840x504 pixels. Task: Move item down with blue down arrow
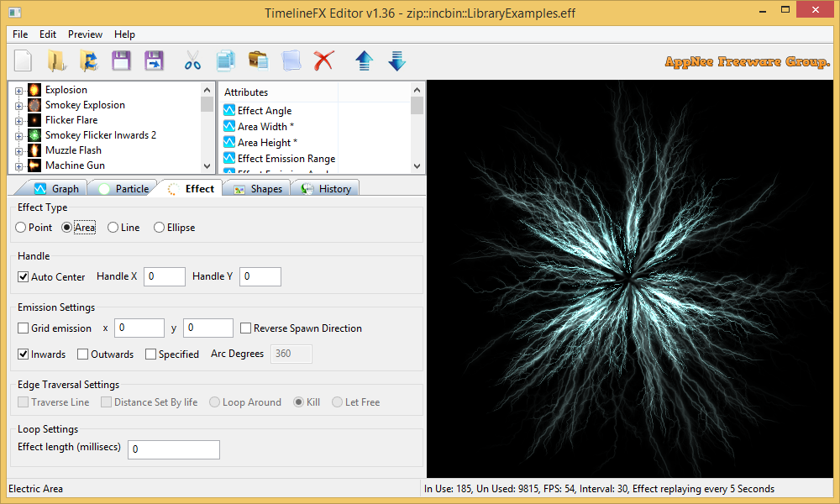pyautogui.click(x=397, y=60)
